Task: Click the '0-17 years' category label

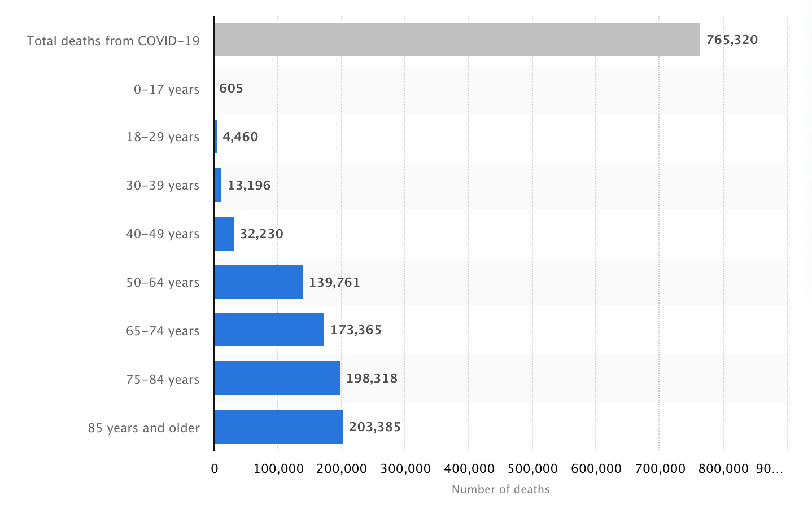Action: [x=167, y=89]
